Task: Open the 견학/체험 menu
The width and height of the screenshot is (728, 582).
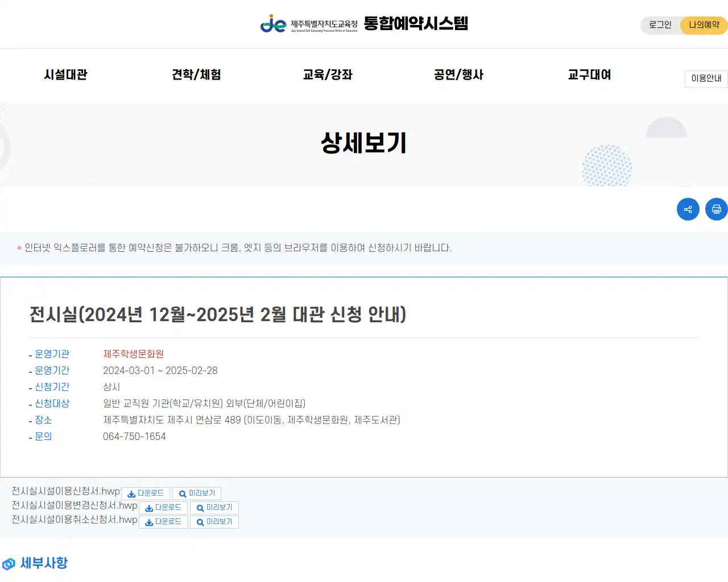Action: click(x=197, y=74)
